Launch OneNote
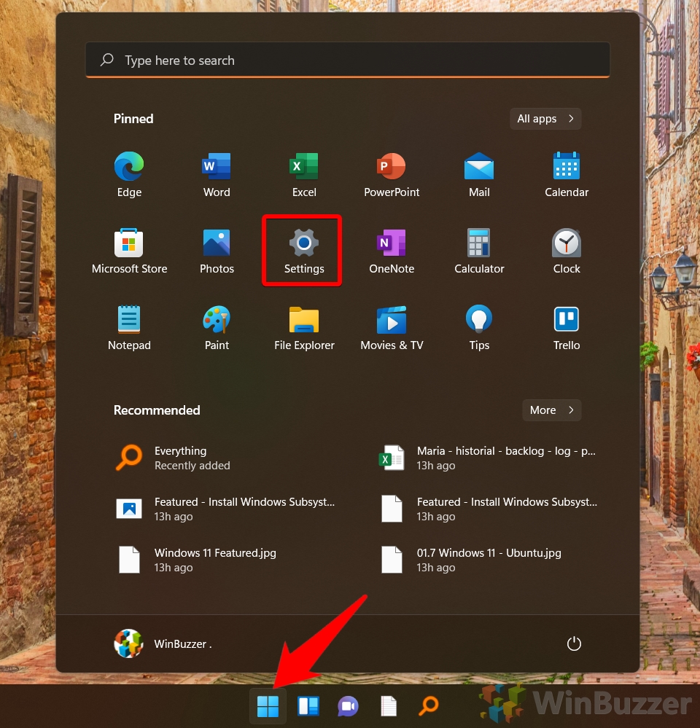The image size is (700, 728). (x=392, y=251)
